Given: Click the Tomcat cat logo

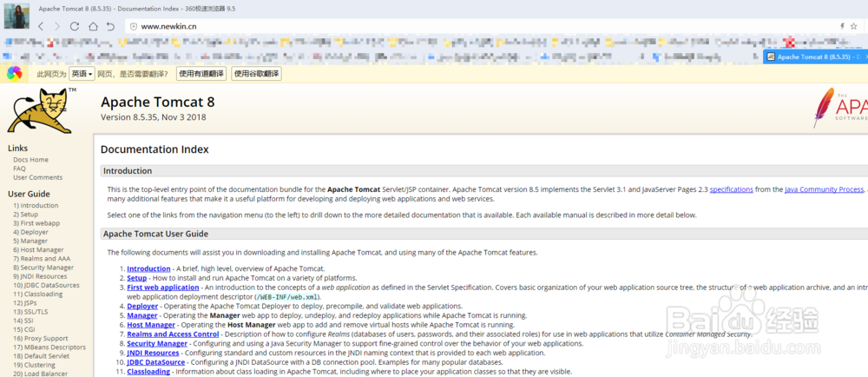Looking at the screenshot, I should (42, 110).
